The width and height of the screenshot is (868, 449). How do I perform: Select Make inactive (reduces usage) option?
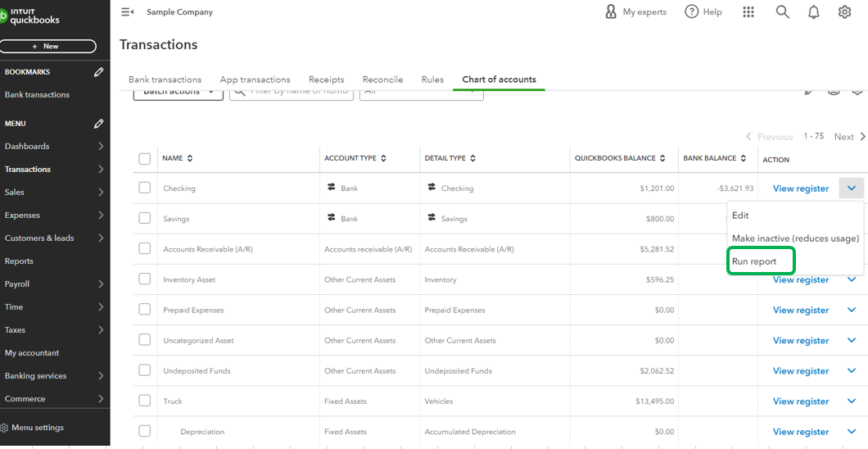pyautogui.click(x=795, y=238)
